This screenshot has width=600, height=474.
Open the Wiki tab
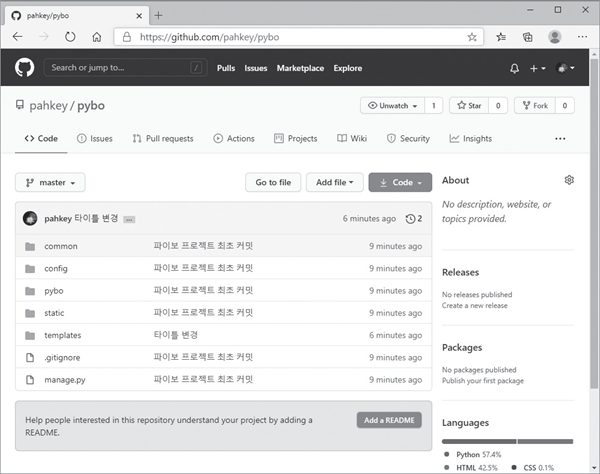point(352,138)
